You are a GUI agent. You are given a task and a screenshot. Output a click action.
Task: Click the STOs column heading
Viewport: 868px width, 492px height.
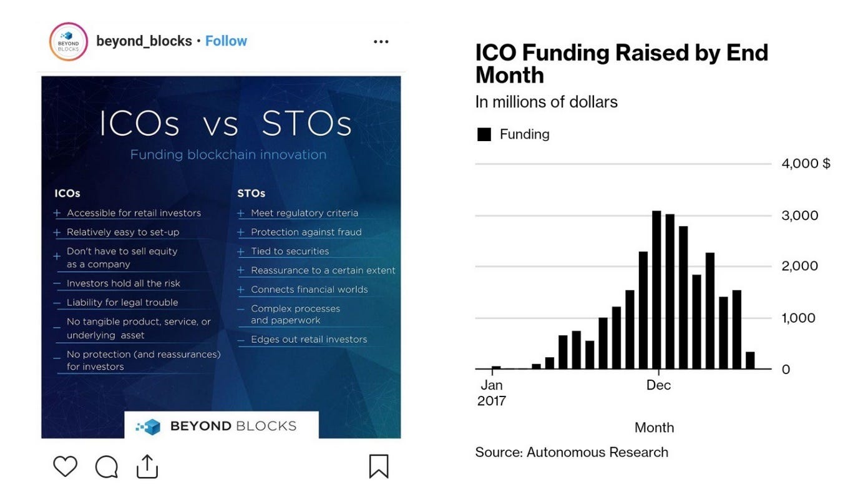[x=251, y=194]
